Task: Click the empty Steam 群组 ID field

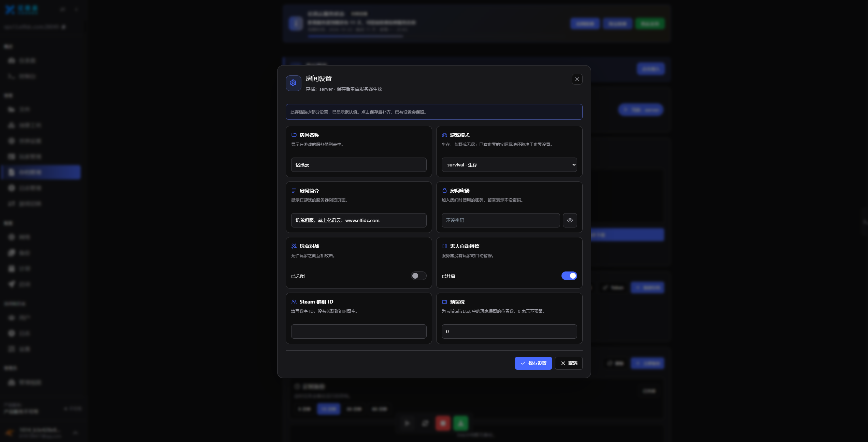Action: (x=359, y=331)
